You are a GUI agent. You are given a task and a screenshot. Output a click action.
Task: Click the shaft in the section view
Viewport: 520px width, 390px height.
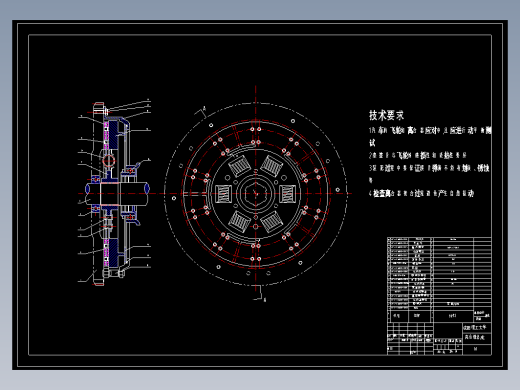tap(117, 194)
